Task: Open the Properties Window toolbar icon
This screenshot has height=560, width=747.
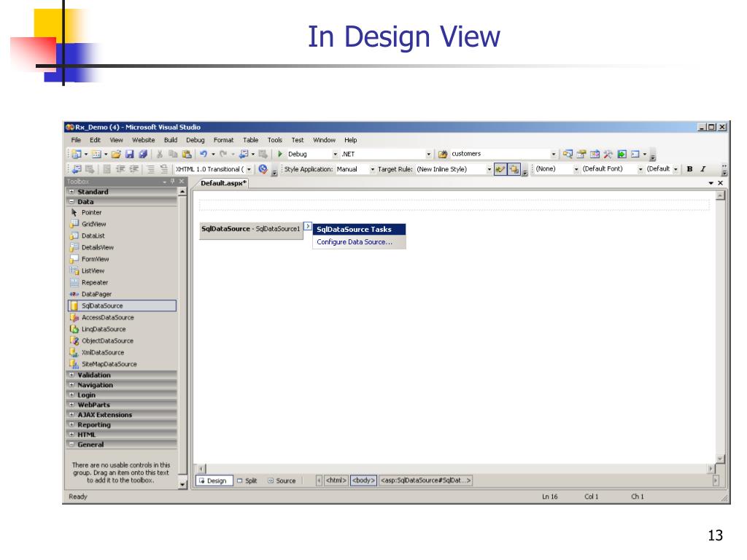Action: [581, 154]
